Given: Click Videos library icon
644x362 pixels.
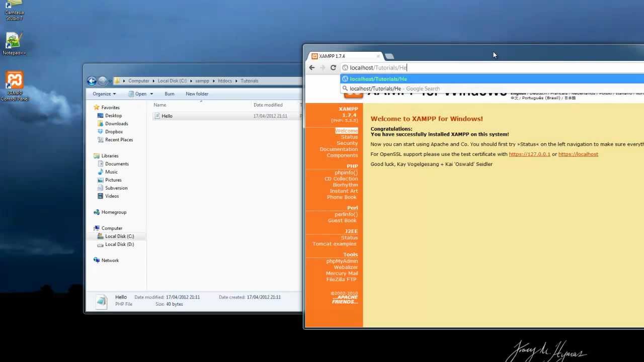Looking at the screenshot, I should tap(100, 196).
